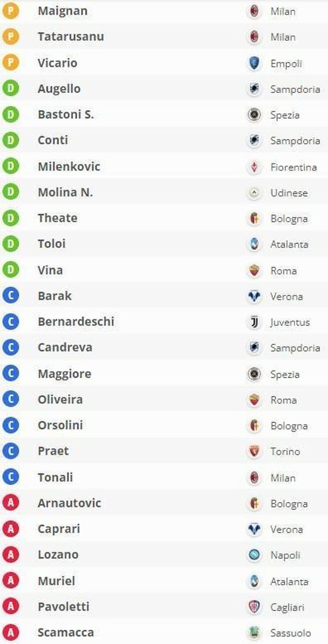Click the Torino crest beside Praet

point(254,451)
